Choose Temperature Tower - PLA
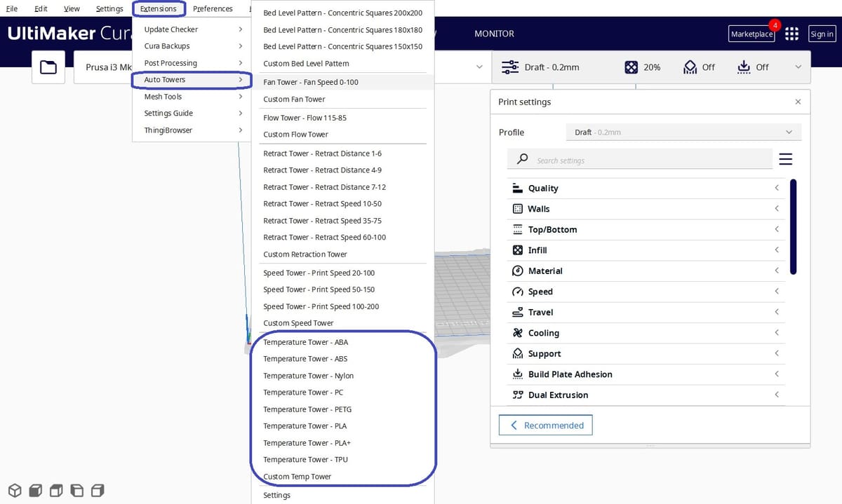The width and height of the screenshot is (842, 504). [342, 426]
